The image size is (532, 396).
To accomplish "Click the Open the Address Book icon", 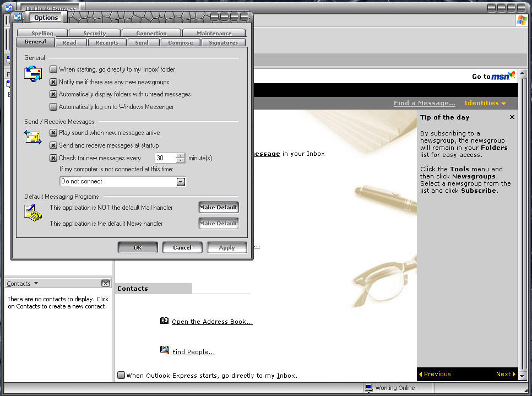I will [x=164, y=321].
